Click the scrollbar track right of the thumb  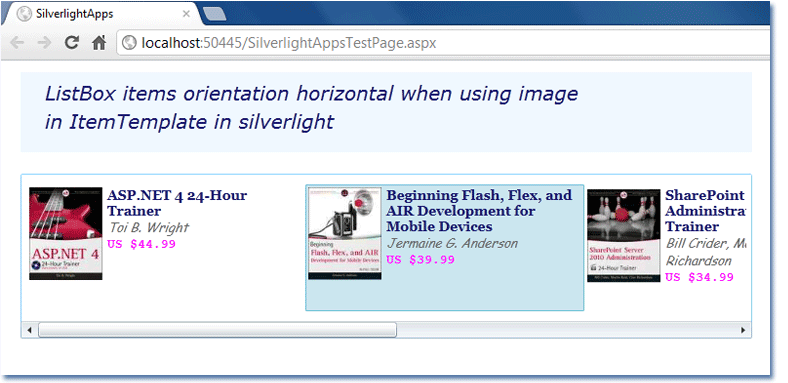[566, 330]
